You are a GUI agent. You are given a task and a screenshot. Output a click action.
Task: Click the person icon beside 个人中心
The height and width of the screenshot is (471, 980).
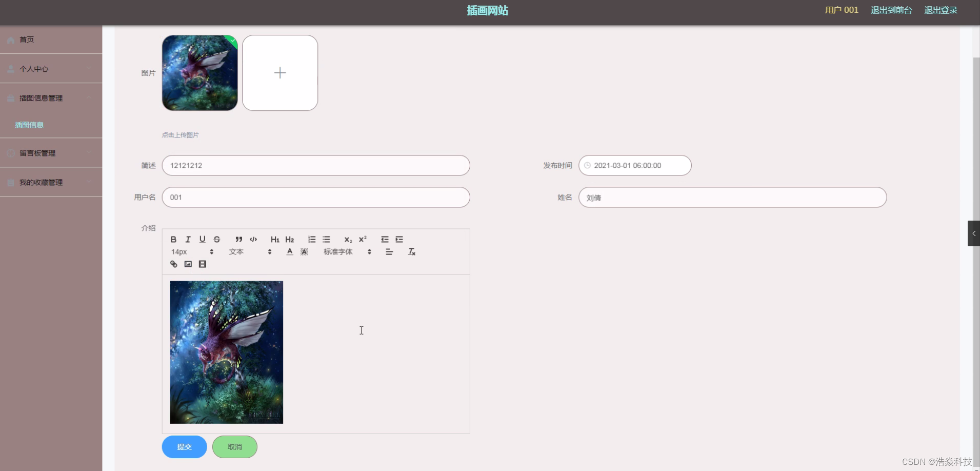pyautogui.click(x=11, y=69)
